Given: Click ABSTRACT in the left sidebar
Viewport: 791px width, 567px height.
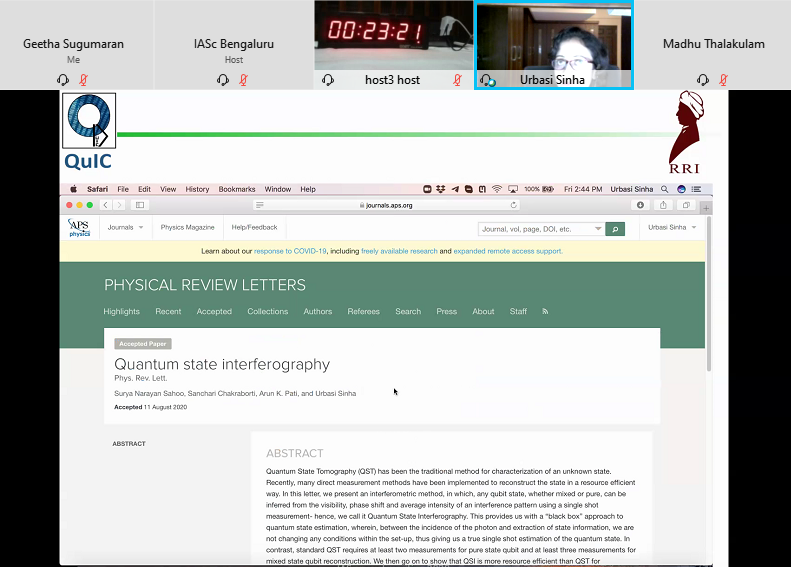Looking at the screenshot, I should [x=129, y=444].
